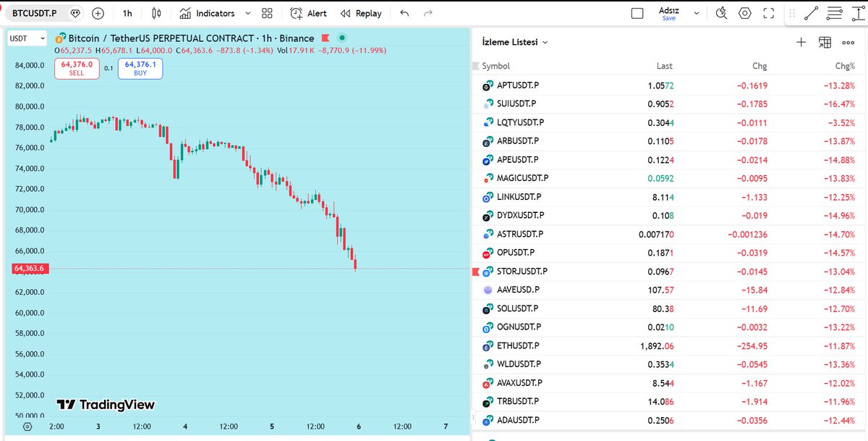The height and width of the screenshot is (441, 868).
Task: Open the compare symbol plus icon
Action: pos(98,13)
